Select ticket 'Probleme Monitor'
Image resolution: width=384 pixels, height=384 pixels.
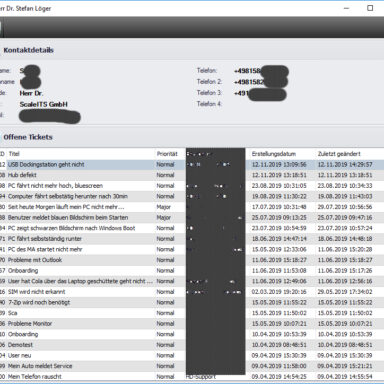click(x=192, y=324)
